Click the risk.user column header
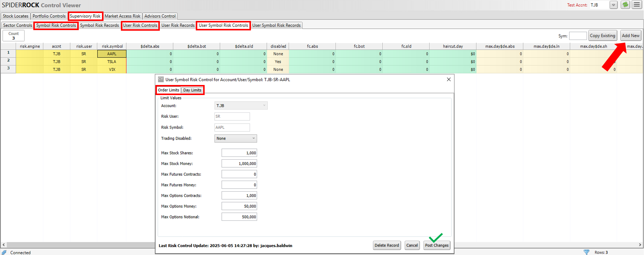 click(84, 46)
